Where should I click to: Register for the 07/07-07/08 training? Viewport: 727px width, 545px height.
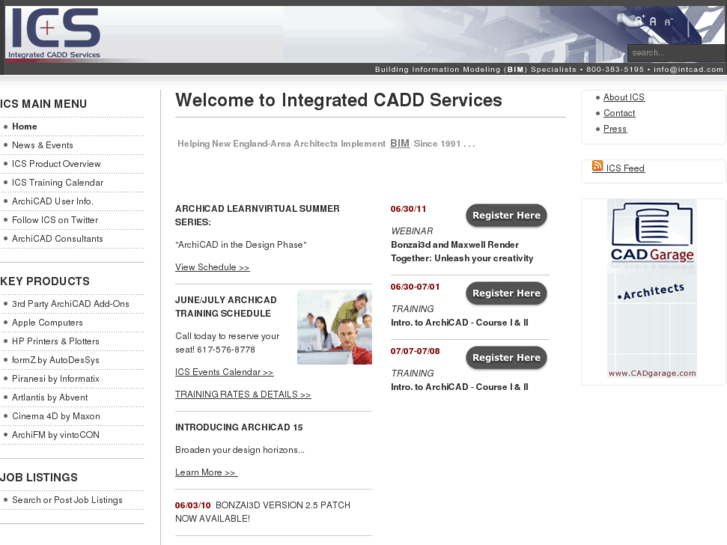pos(506,358)
